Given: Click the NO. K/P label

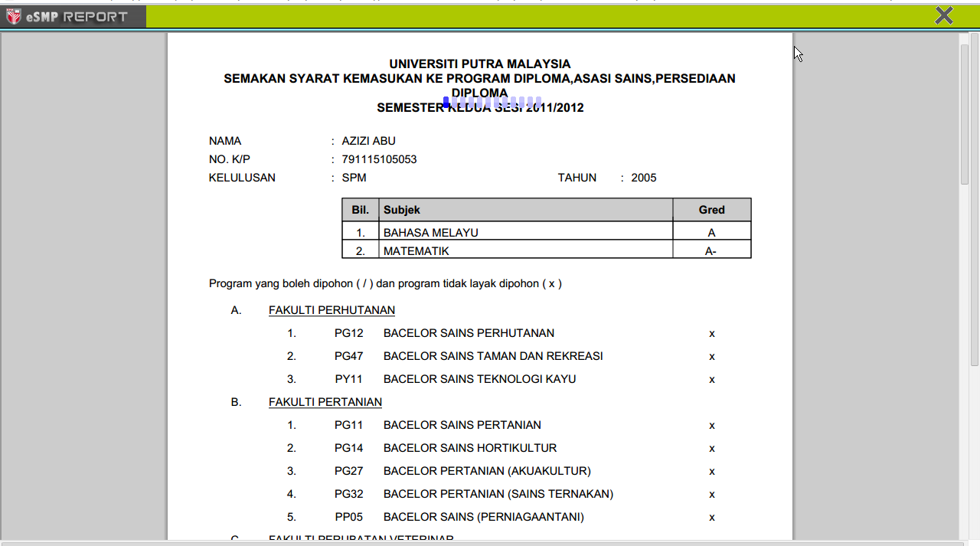Looking at the screenshot, I should 230,159.
